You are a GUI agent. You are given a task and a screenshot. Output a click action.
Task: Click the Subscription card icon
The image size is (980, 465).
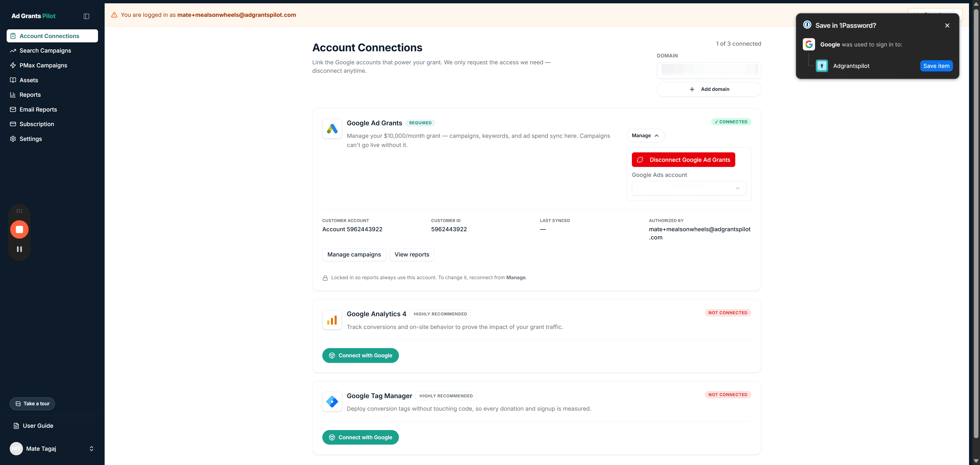click(x=13, y=124)
